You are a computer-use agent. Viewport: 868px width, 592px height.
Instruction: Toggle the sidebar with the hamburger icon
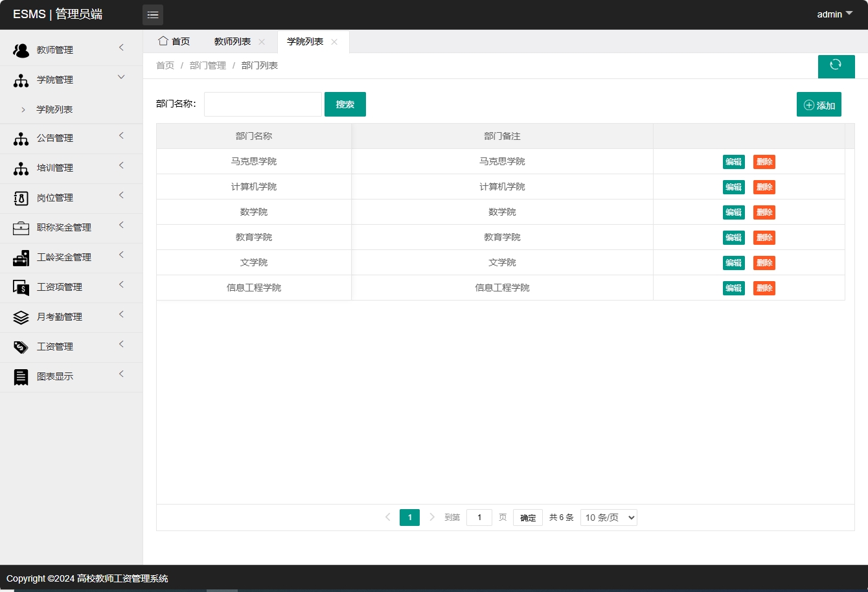point(153,14)
